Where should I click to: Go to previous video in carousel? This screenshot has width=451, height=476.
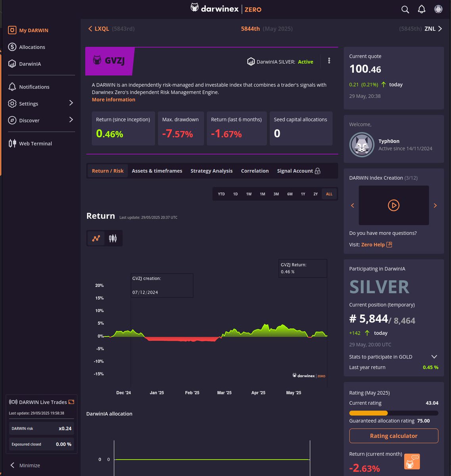pyautogui.click(x=352, y=205)
